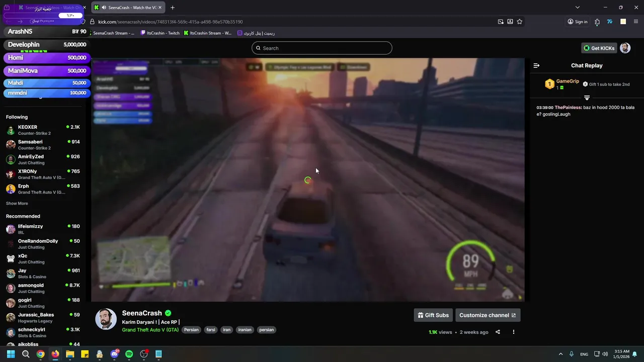644x362 pixels.
Task: Select the lowercase persian tag
Action: click(267, 330)
